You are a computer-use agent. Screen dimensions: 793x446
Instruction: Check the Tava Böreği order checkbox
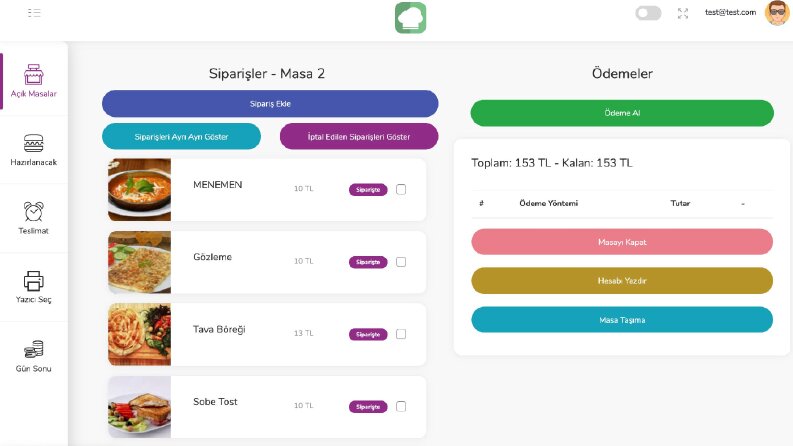[x=401, y=334]
